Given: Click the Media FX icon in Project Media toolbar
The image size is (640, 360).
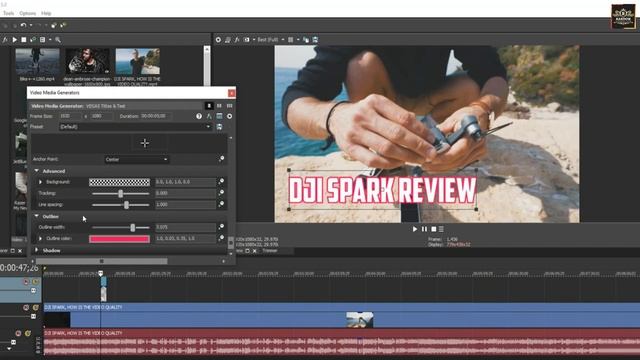Looking at the screenshot, I should coord(5,40).
